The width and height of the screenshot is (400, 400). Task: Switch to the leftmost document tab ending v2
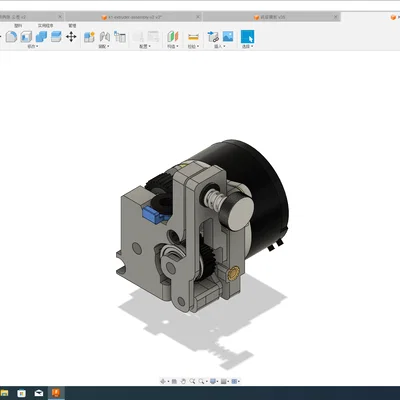pyautogui.click(x=32, y=17)
